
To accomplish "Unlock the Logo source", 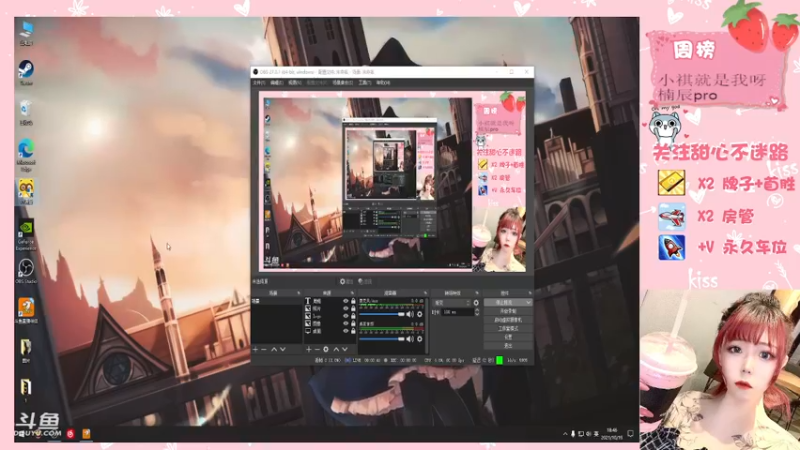I will [x=353, y=316].
